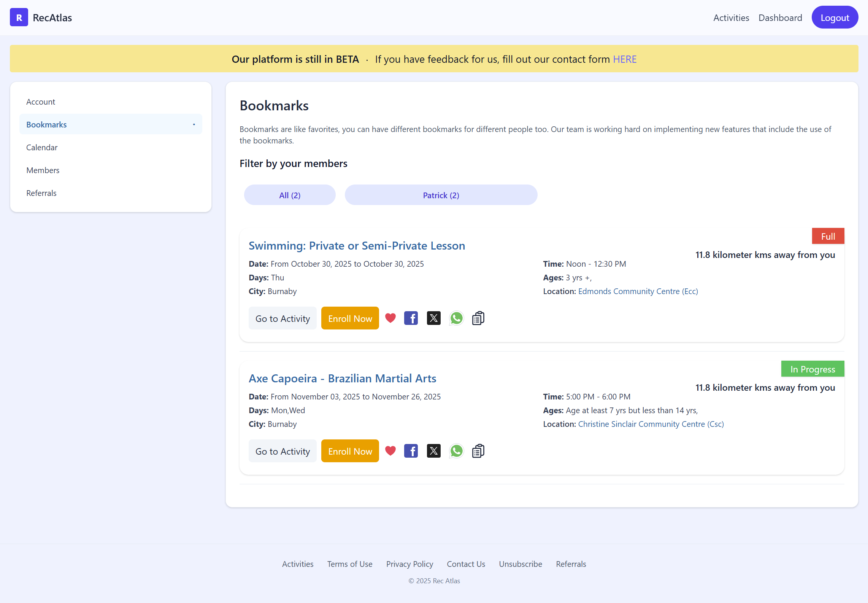Click Go to Activity for Axe Capoeira
Image resolution: width=868 pixels, height=603 pixels.
282,451
